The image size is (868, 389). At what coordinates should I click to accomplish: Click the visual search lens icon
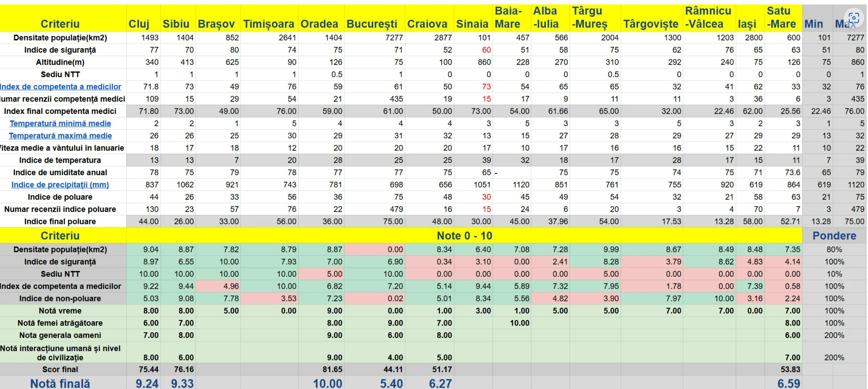[x=854, y=18]
